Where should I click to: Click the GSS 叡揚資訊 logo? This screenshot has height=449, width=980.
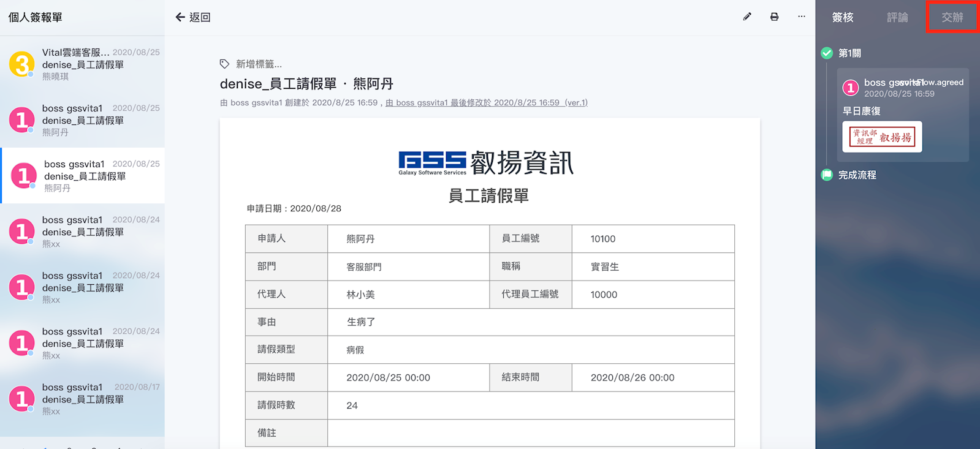486,163
